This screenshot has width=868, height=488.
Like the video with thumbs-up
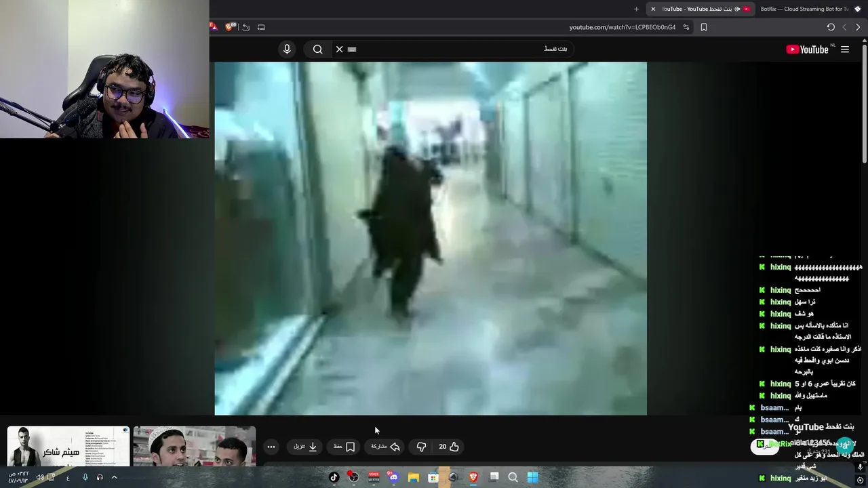click(x=454, y=447)
